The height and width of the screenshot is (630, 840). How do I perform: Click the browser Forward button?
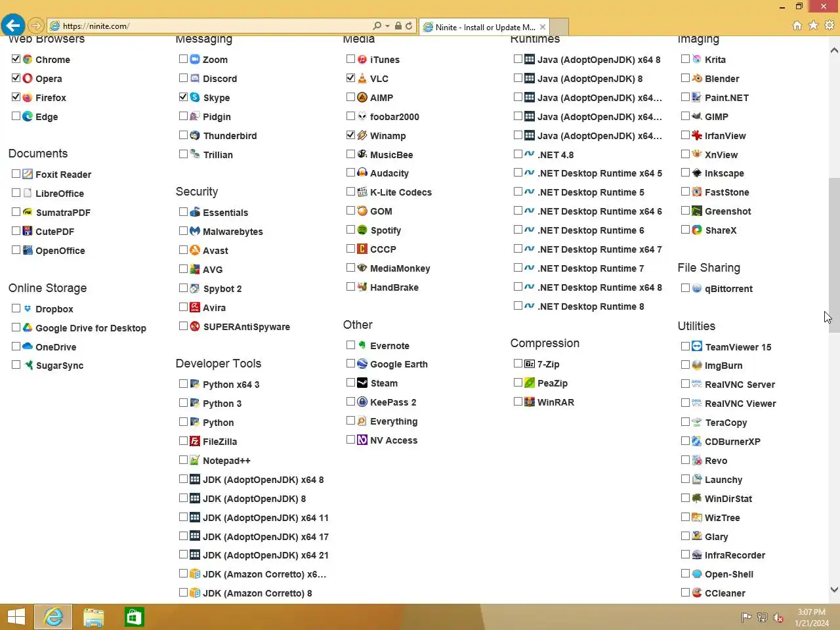pos(36,26)
